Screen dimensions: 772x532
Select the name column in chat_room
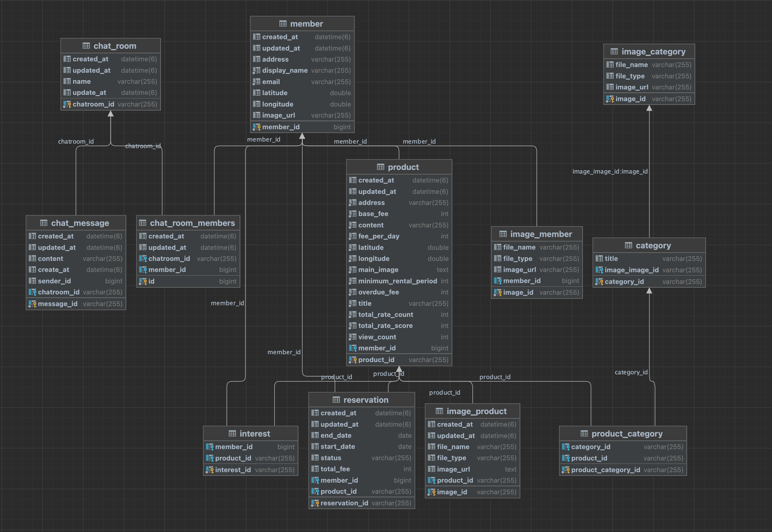[x=110, y=81]
